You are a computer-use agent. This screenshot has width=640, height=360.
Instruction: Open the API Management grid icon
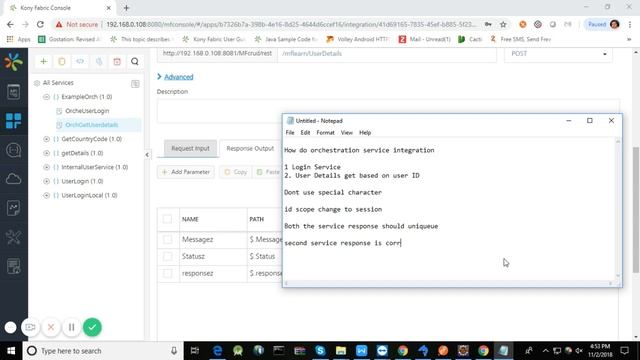pyautogui.click(x=13, y=121)
